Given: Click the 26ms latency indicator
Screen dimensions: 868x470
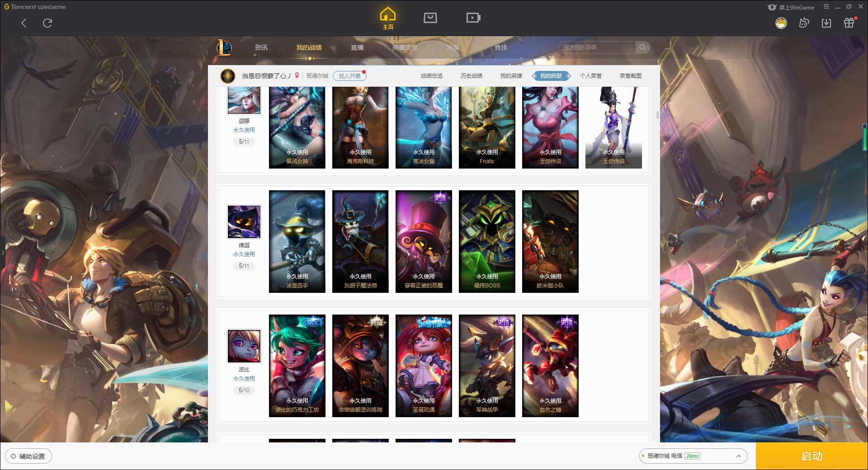Looking at the screenshot, I should 692,456.
